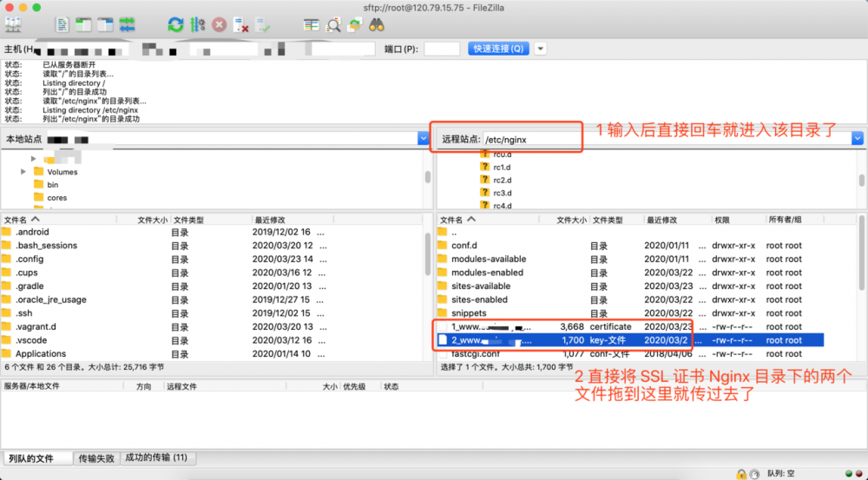Toggle the local directory tree view
Screen dimensions: 868x480
[83, 25]
